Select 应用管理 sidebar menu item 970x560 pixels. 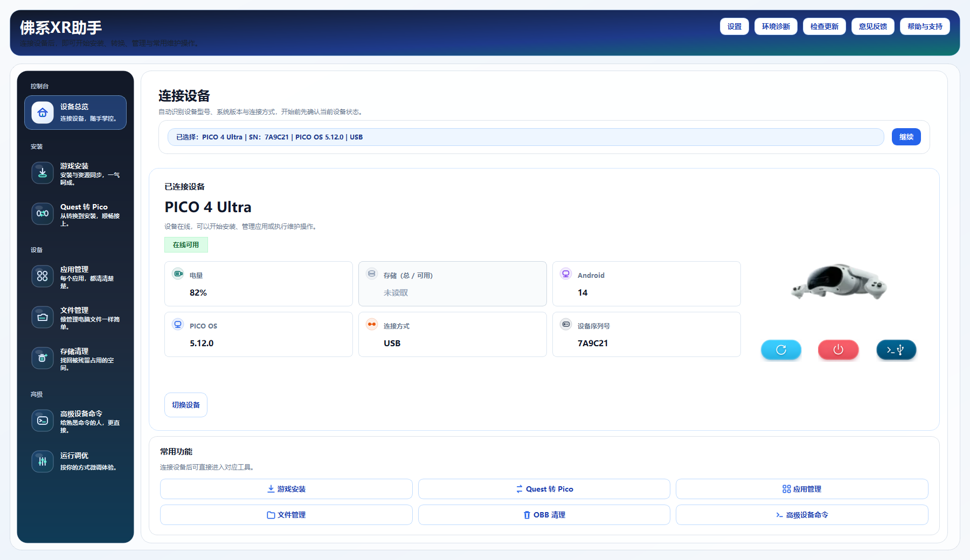click(75, 277)
